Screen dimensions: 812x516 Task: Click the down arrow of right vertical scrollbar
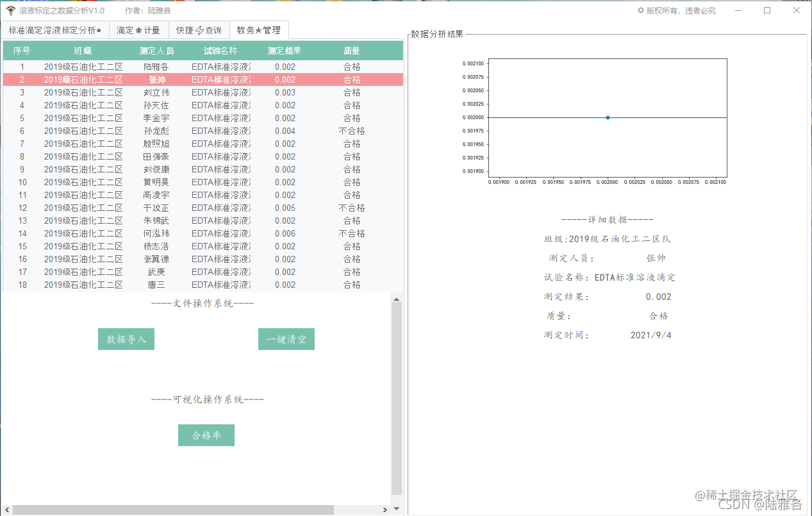click(x=397, y=510)
